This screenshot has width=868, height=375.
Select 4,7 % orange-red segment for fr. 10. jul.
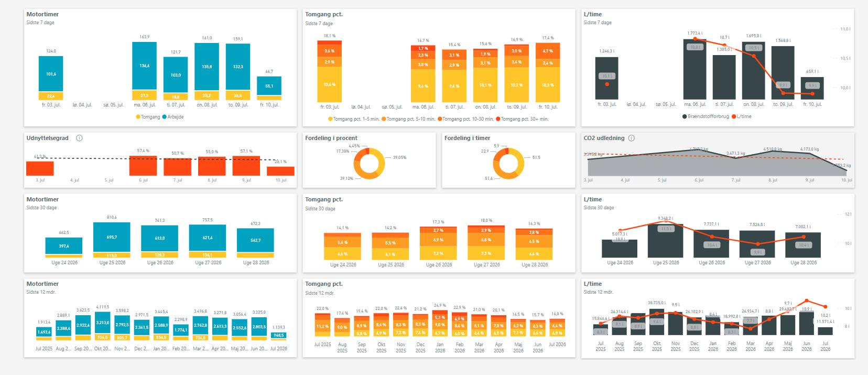pyautogui.click(x=548, y=51)
